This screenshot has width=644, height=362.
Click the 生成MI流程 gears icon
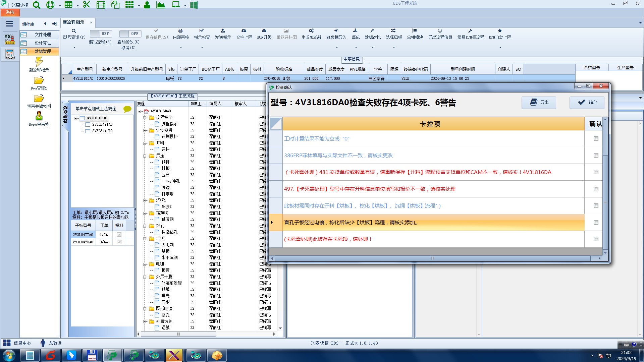tap(311, 31)
